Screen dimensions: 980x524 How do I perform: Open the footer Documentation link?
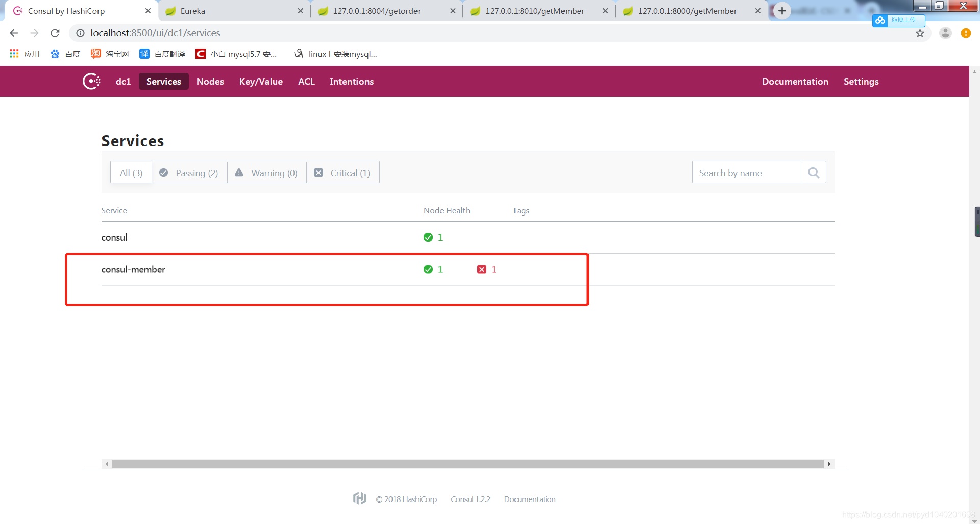[x=530, y=499]
